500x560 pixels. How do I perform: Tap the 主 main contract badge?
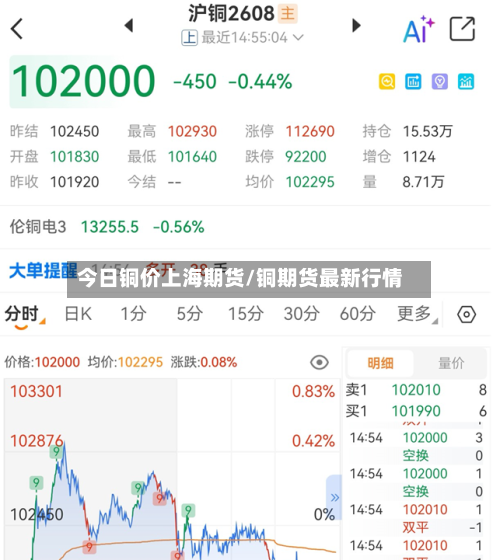point(288,14)
